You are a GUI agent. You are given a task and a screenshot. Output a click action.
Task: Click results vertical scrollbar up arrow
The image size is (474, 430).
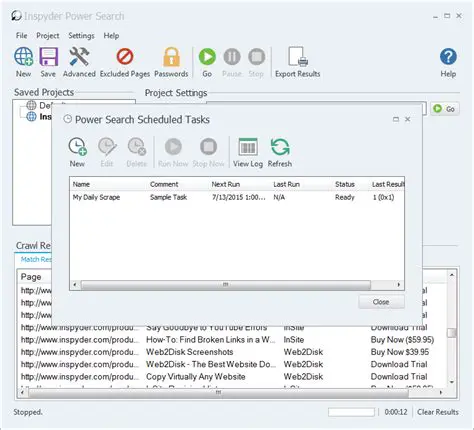point(452,275)
